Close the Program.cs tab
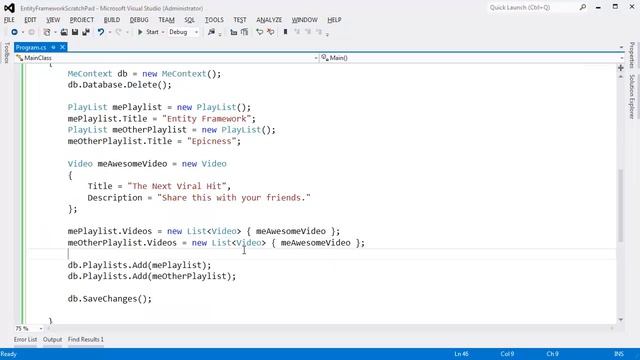Image resolution: width=640 pixels, height=360 pixels. click(x=62, y=47)
